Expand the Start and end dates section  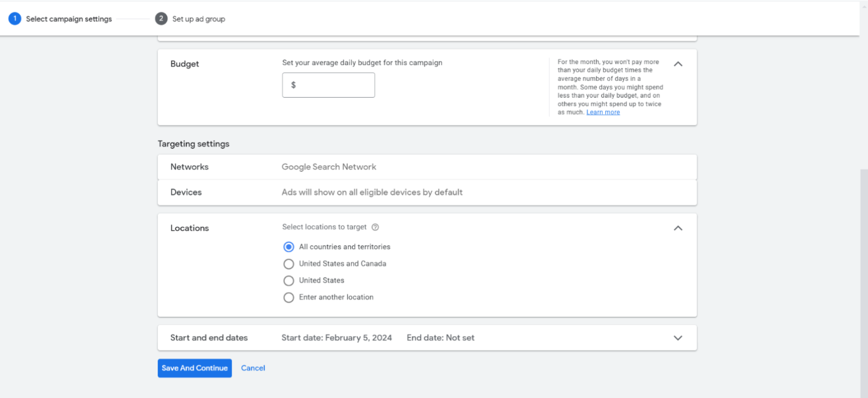[678, 338]
